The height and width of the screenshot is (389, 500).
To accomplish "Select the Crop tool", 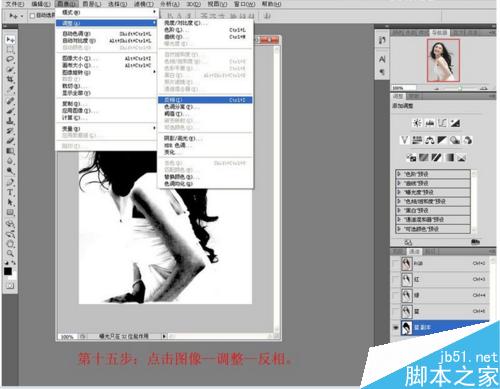I will [x=10, y=79].
